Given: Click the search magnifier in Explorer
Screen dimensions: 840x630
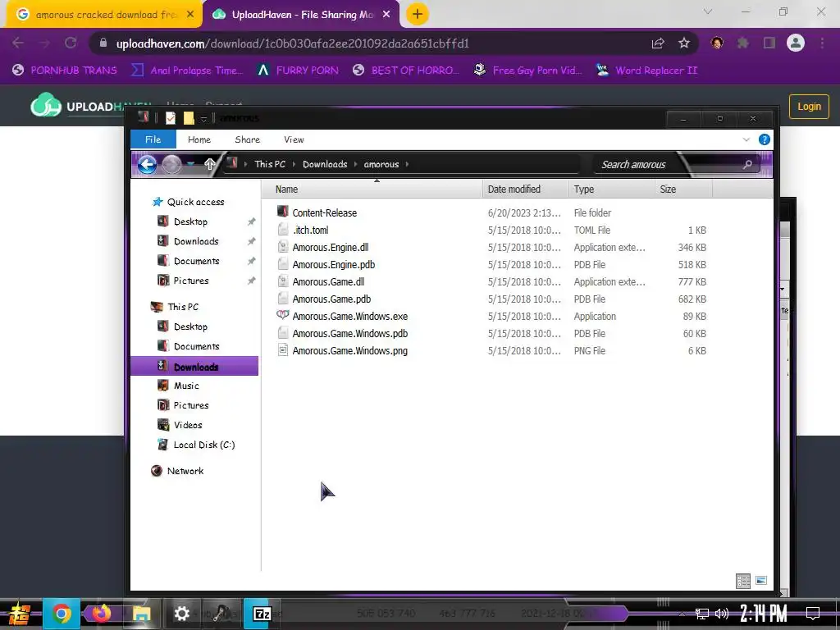Looking at the screenshot, I should point(747,164).
